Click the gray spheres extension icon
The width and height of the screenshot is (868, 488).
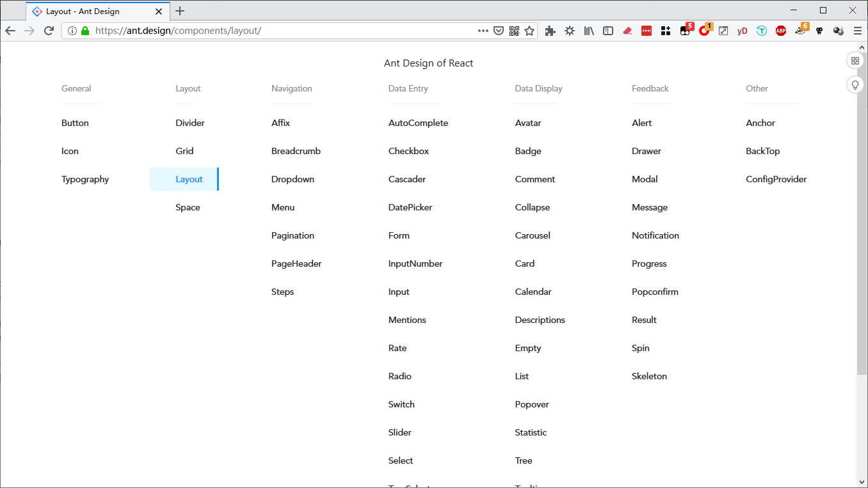839,31
